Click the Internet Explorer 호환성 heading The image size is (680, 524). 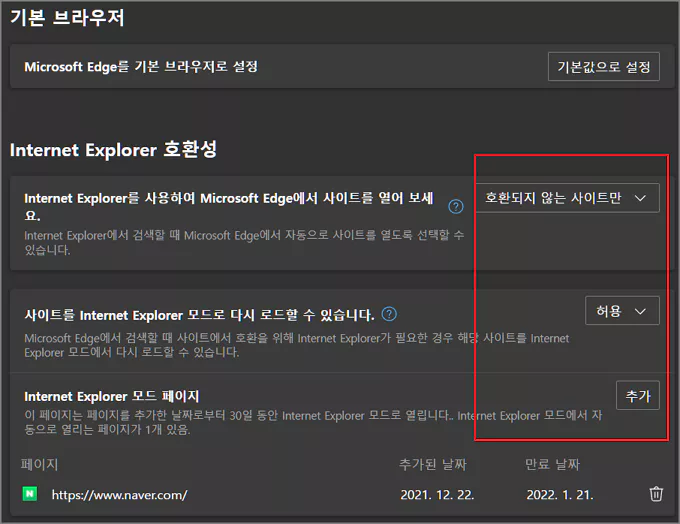click(113, 150)
